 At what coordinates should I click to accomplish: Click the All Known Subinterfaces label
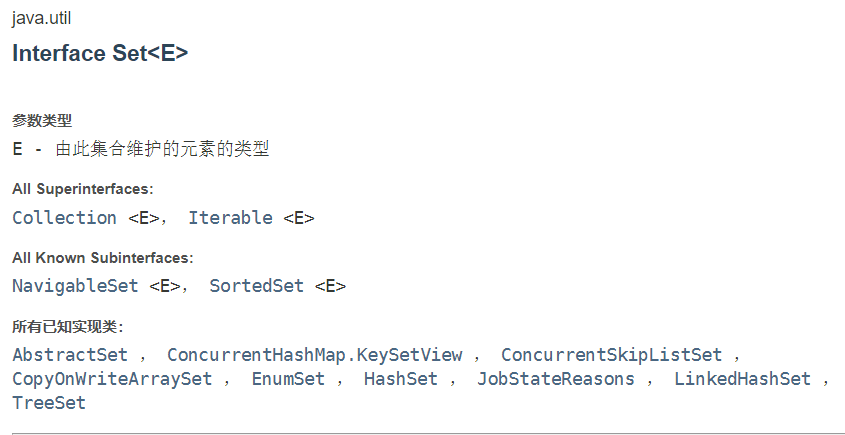(x=102, y=258)
